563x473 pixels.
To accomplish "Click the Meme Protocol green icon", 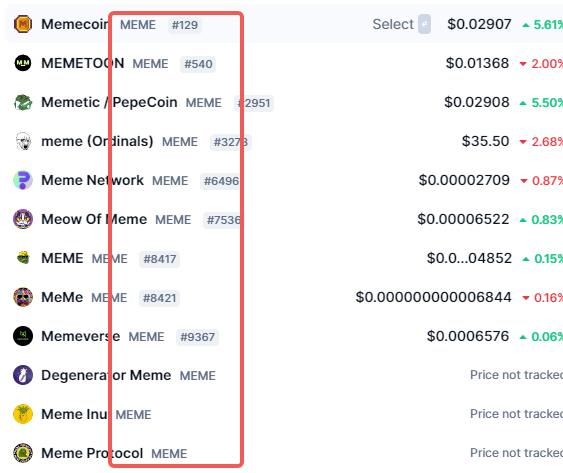I will (x=23, y=453).
